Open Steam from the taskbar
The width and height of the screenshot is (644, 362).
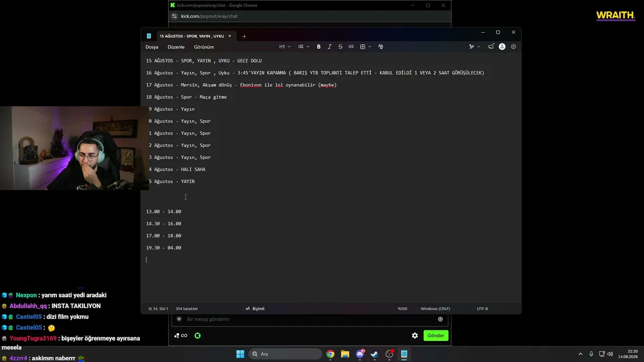point(374,354)
